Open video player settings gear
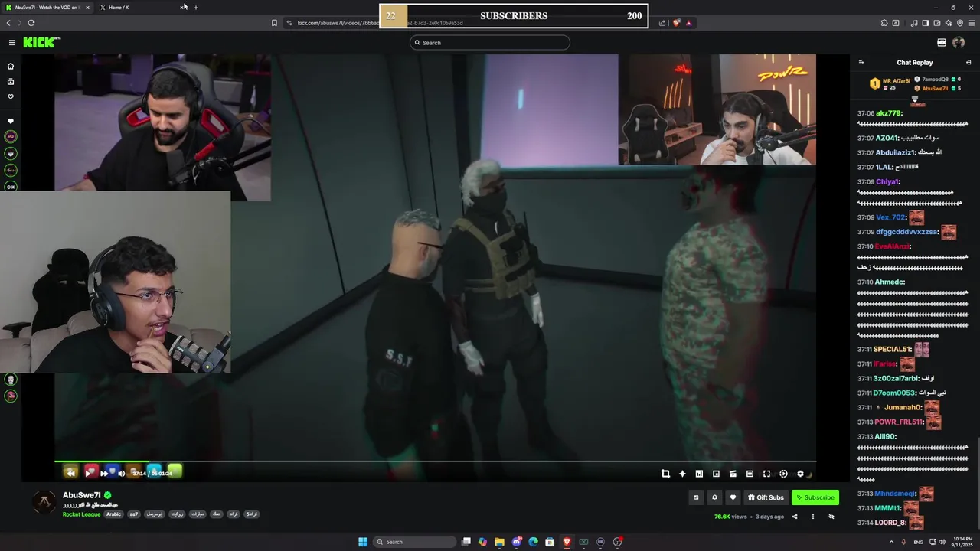This screenshot has height=551, width=980. pyautogui.click(x=800, y=474)
